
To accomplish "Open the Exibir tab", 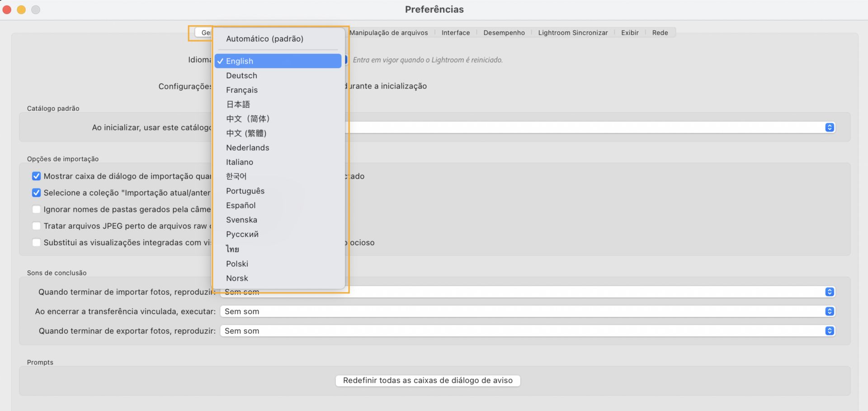I will [629, 33].
